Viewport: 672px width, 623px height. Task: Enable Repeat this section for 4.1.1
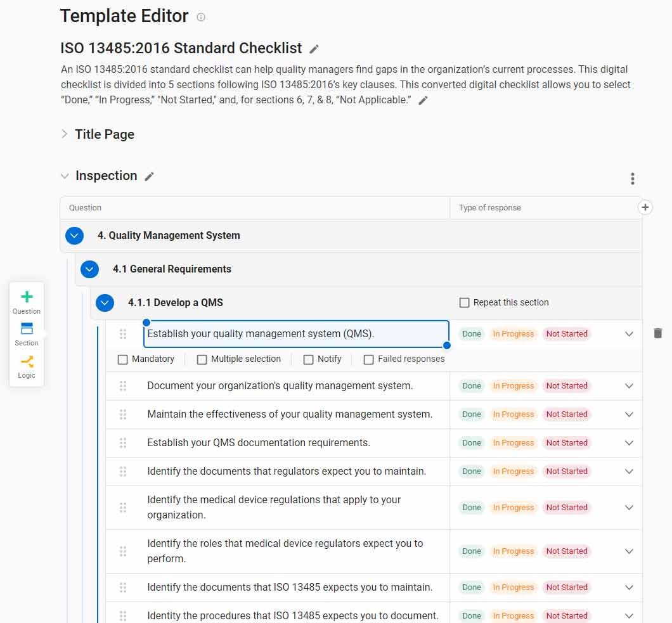pyautogui.click(x=464, y=302)
